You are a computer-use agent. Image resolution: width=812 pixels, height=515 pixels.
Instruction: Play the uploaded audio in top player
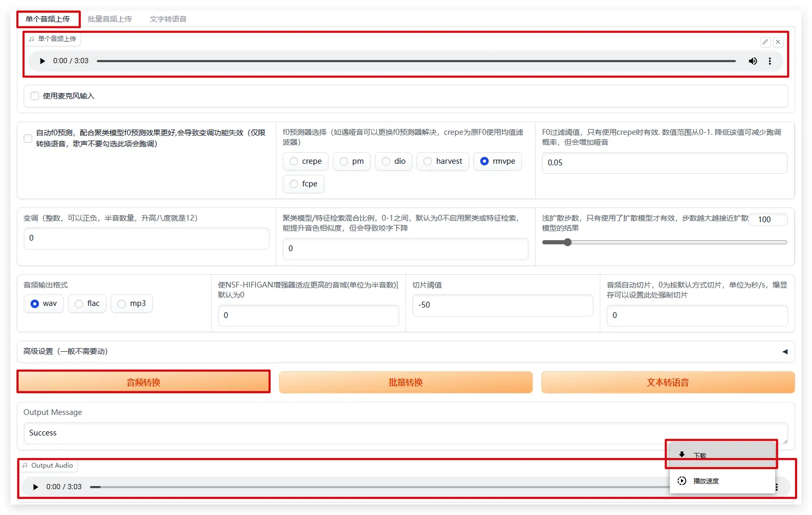[43, 61]
